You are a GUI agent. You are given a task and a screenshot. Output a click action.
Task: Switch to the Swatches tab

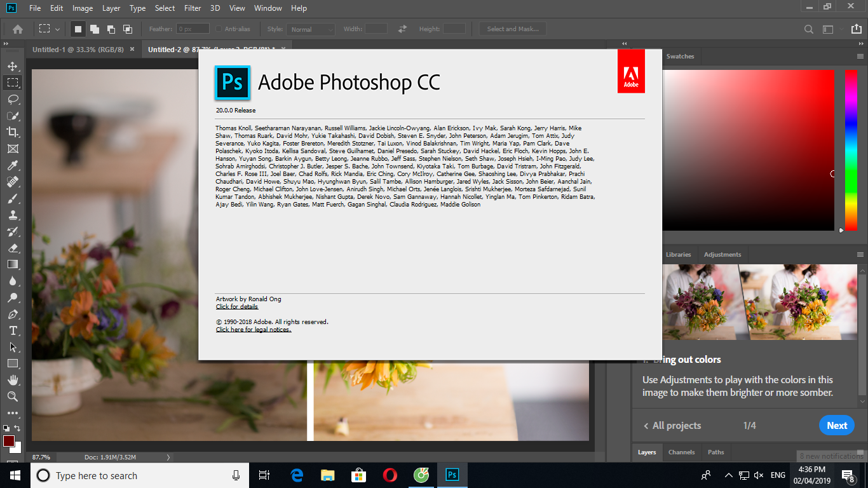tap(680, 57)
